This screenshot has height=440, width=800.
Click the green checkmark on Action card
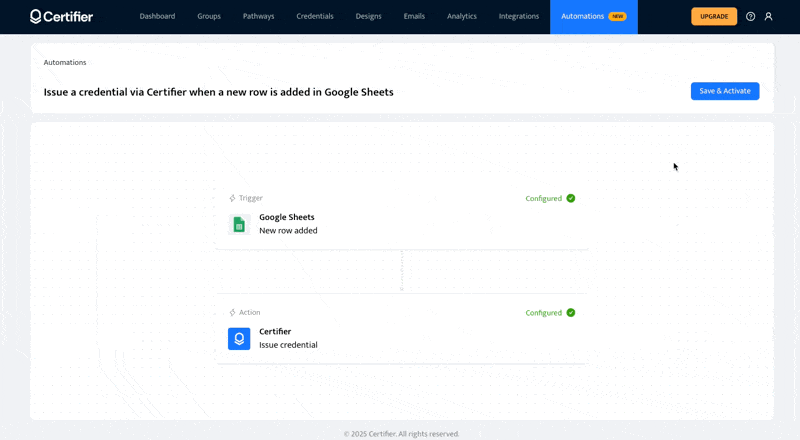click(x=571, y=312)
